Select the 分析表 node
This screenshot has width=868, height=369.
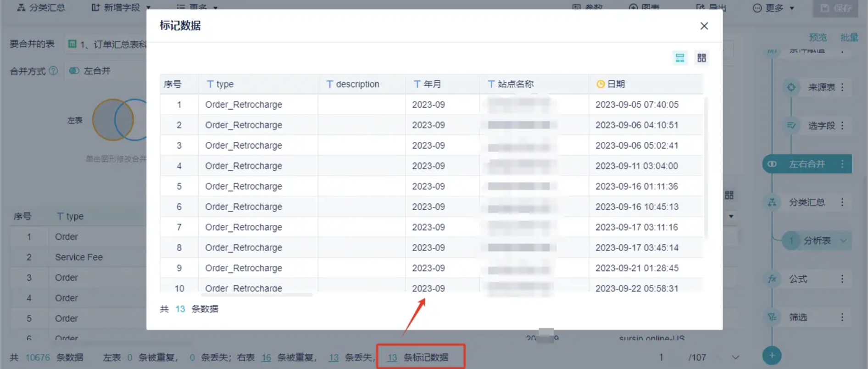click(x=817, y=240)
